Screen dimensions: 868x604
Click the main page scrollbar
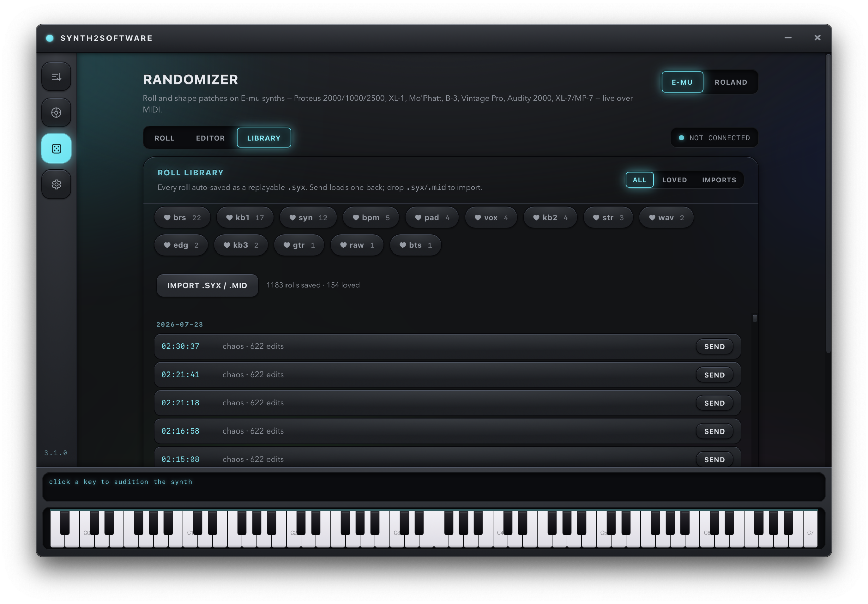(828, 204)
